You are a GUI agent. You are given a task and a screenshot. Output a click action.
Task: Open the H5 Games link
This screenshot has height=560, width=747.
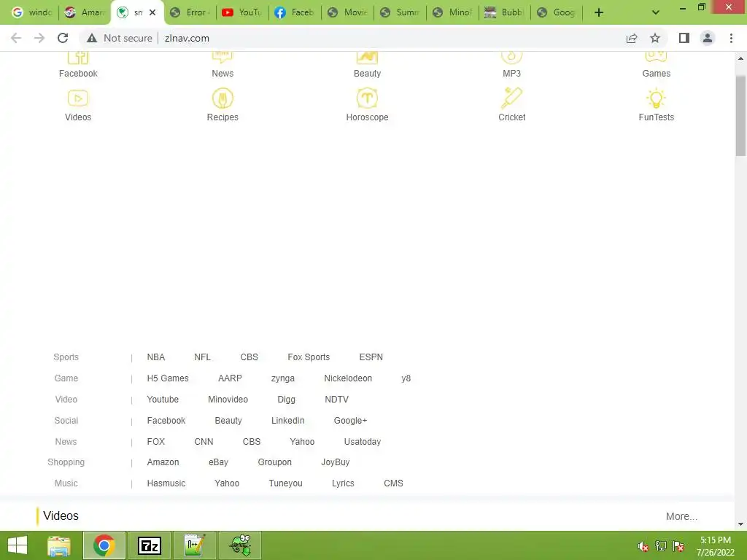click(x=168, y=378)
